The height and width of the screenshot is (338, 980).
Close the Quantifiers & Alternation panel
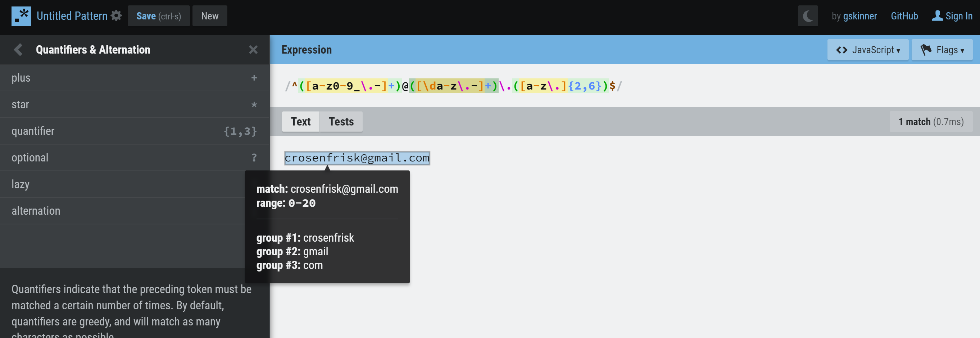point(253,49)
